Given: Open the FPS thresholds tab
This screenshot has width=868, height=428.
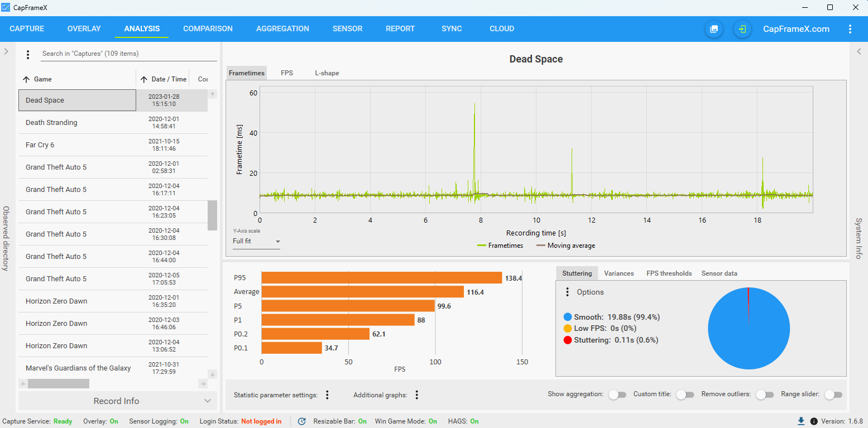Looking at the screenshot, I should (669, 273).
